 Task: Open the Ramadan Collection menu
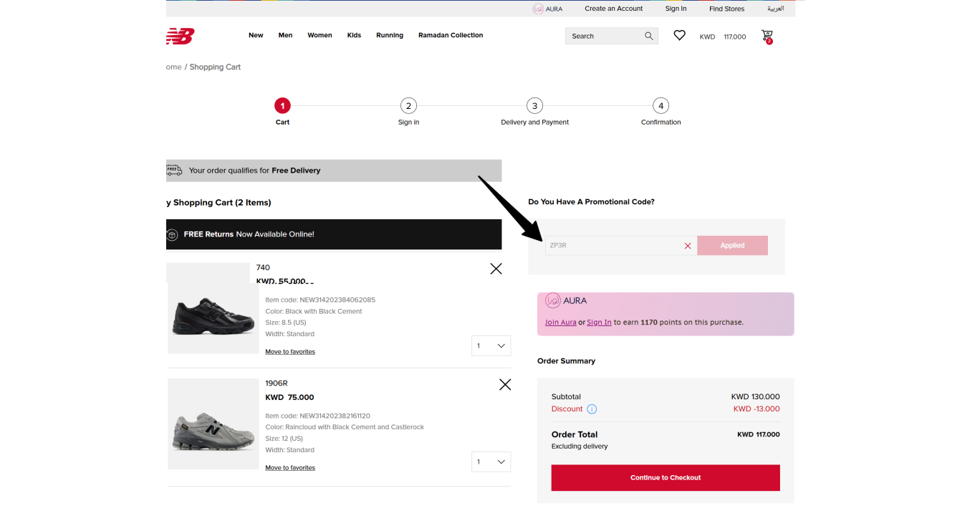tap(451, 35)
